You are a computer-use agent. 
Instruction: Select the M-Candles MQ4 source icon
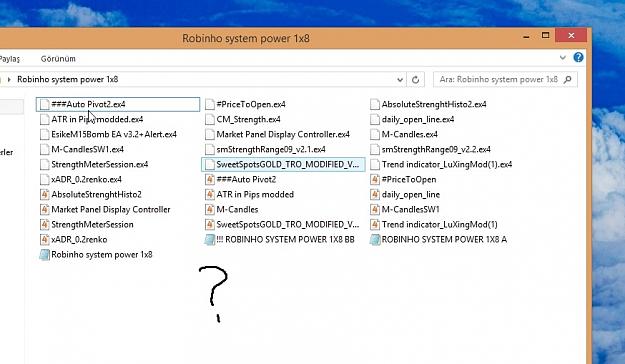pos(210,210)
